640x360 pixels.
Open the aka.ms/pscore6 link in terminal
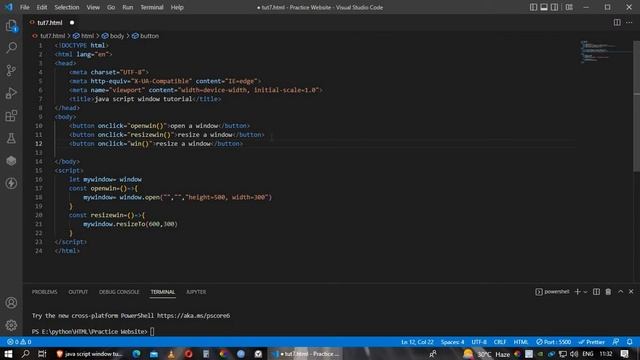tap(193, 315)
